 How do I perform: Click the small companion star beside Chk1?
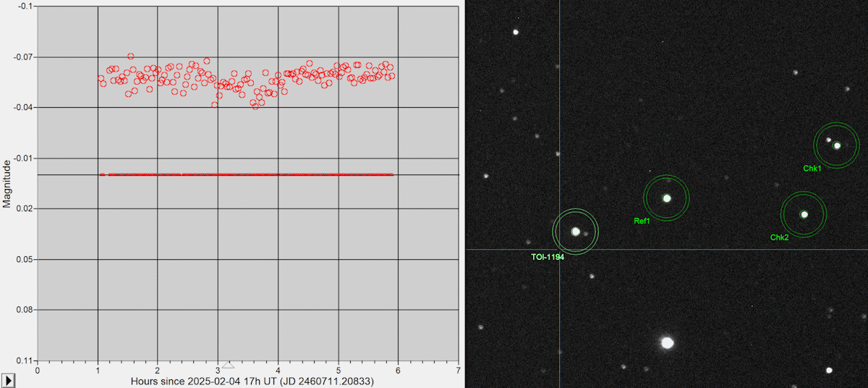829,139
